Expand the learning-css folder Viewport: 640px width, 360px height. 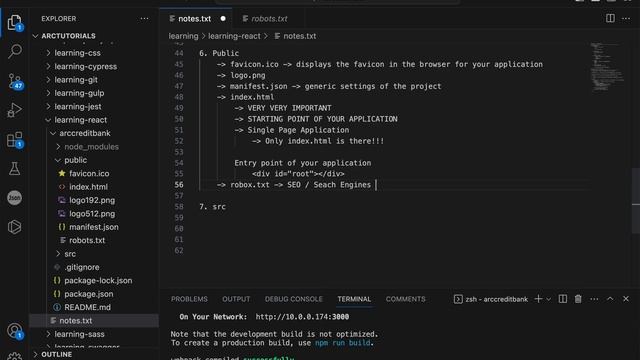click(93, 53)
